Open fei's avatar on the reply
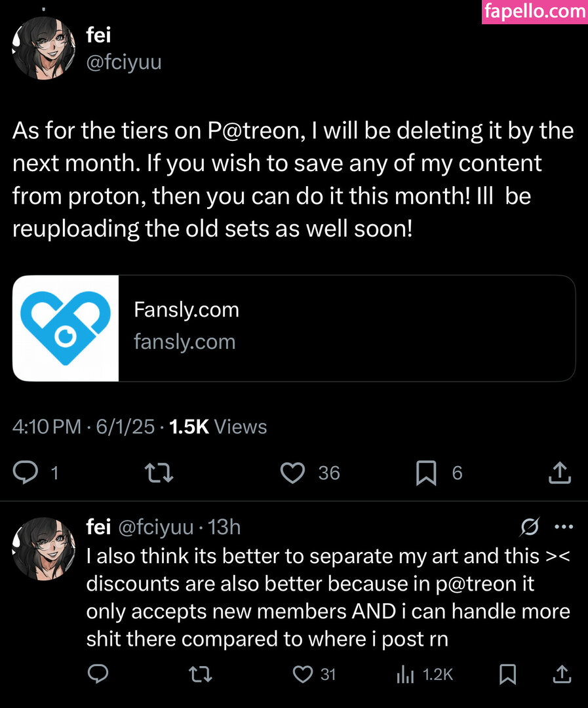This screenshot has width=588, height=708. pyautogui.click(x=43, y=548)
